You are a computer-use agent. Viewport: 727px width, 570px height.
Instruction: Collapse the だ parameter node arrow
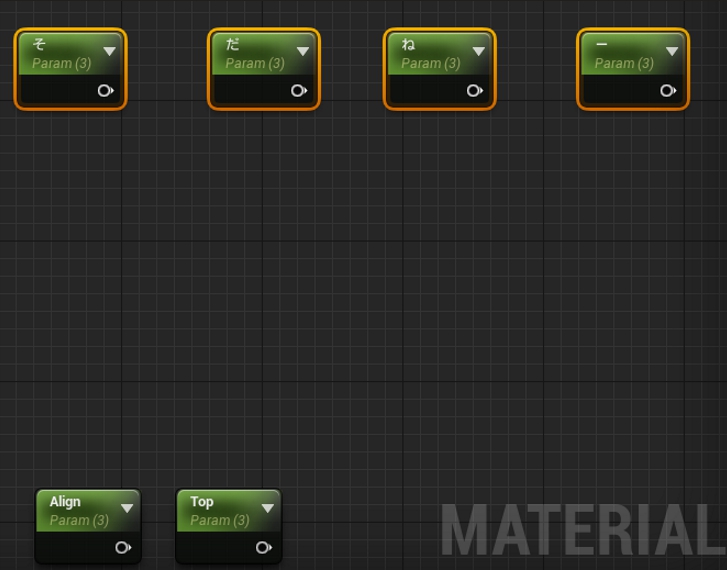(303, 51)
